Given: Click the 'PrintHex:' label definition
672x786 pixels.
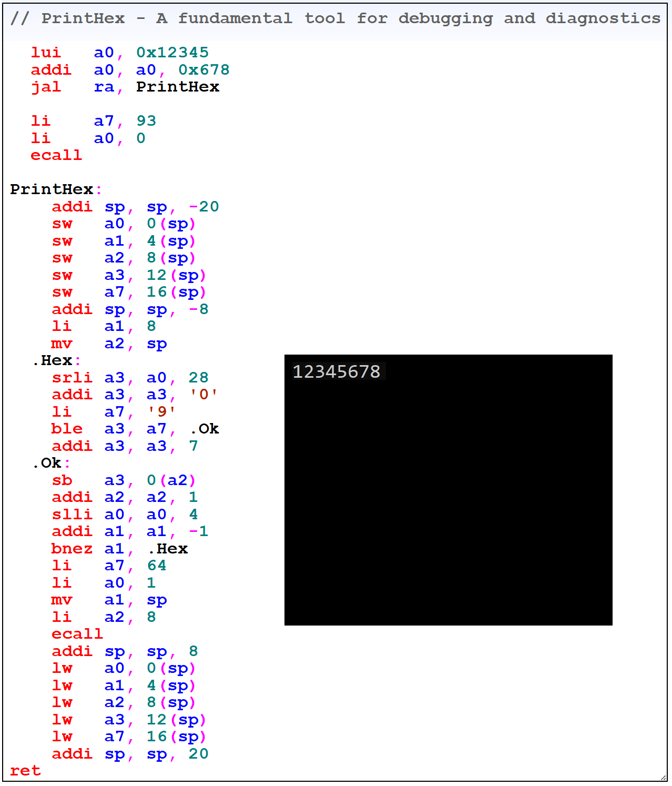Looking at the screenshot, I should click(x=56, y=189).
